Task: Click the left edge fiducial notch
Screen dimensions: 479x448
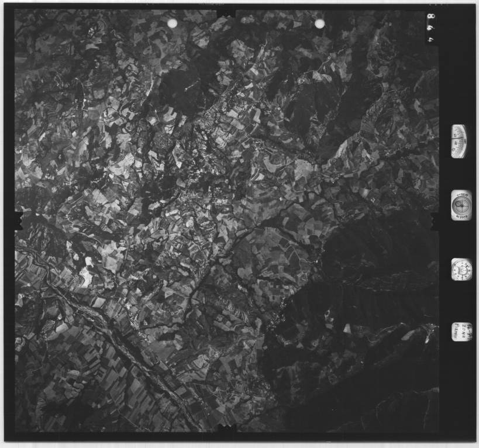Action: click(18, 220)
